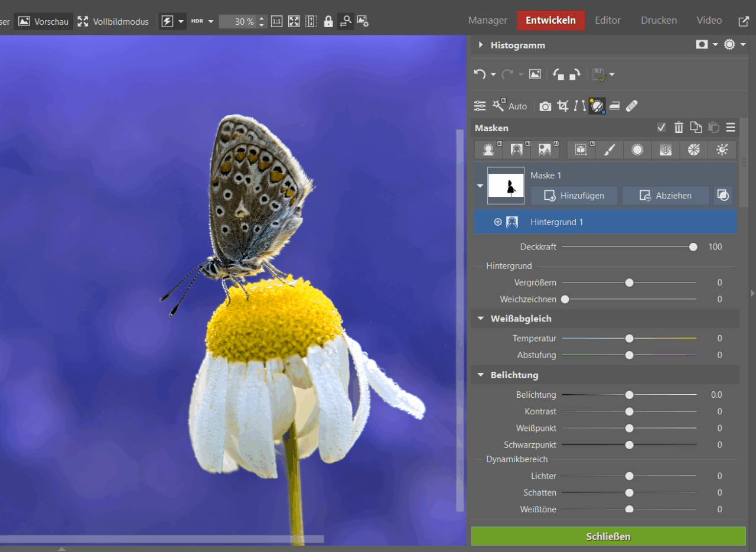Screen dimensions: 756x552
Task: Collapse the Weißabgleich section
Action: point(481,319)
